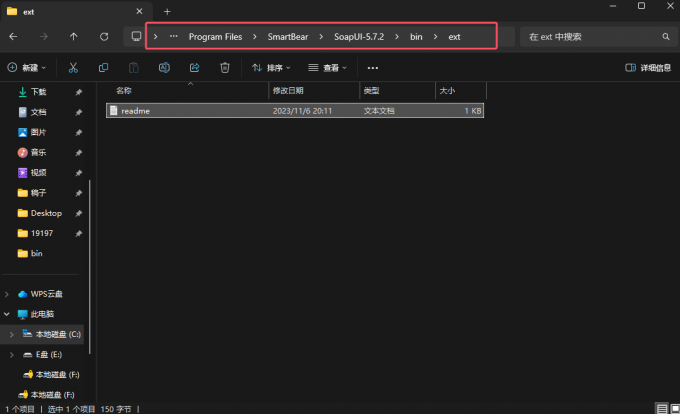Viewport: 680px width, 414px height.
Task: Open the View (查看) dropdown
Action: click(327, 68)
